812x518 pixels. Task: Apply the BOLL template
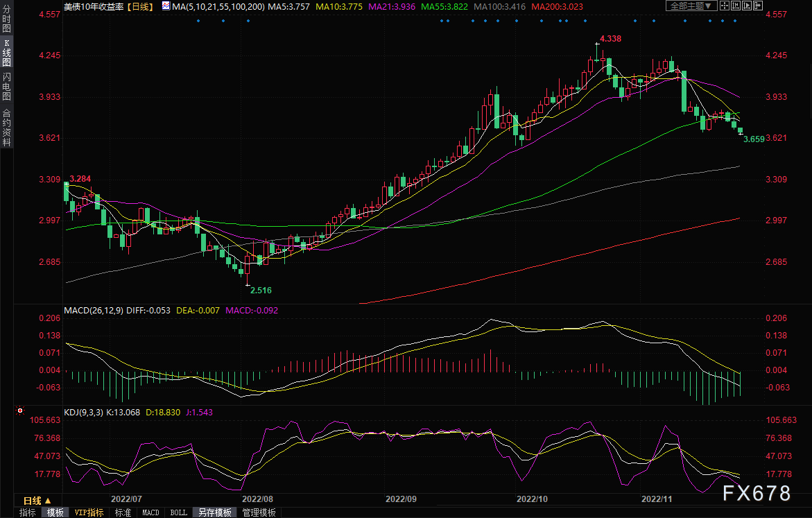(178, 512)
